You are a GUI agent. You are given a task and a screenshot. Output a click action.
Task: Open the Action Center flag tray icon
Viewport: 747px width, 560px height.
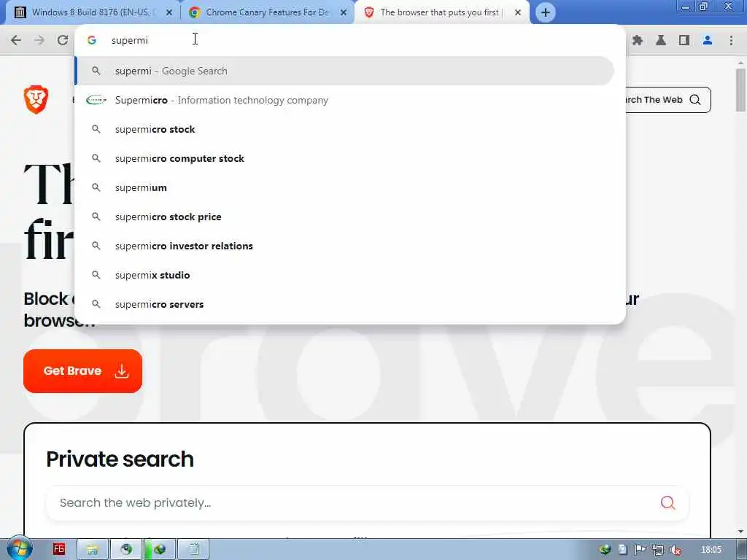click(640, 550)
